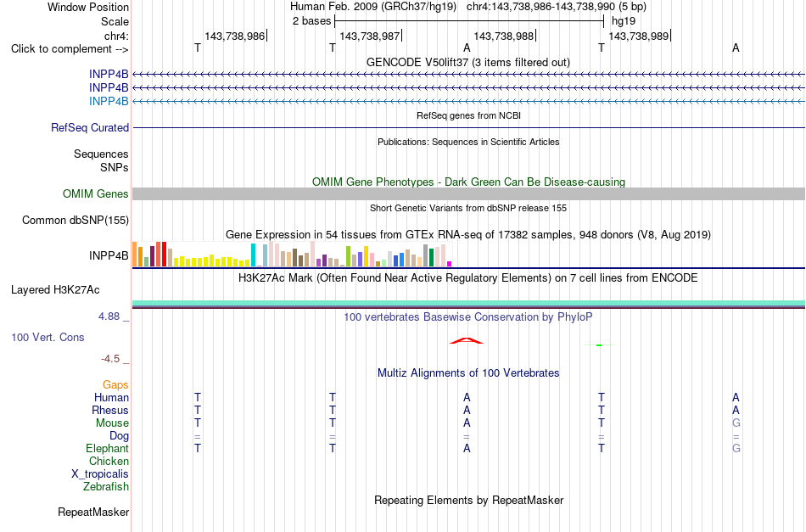Click the 'Publications: Sequences in Scientific Articles' title
This screenshot has width=806, height=532.
pyautogui.click(x=468, y=142)
